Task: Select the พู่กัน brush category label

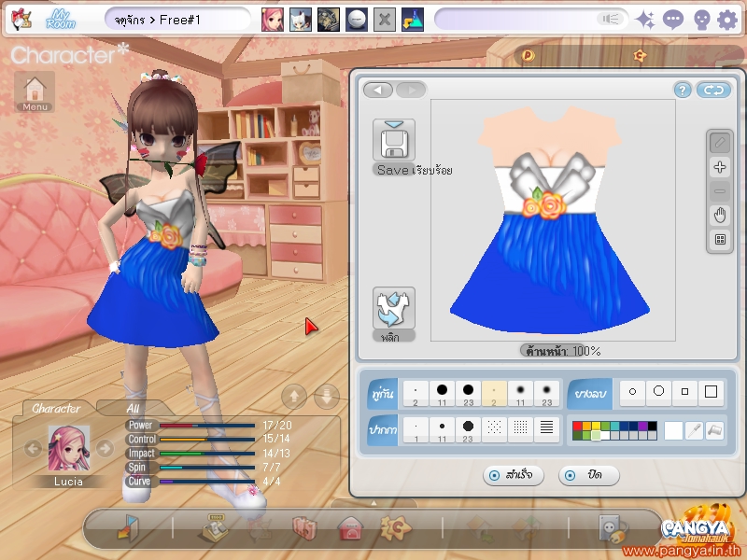Action: pos(383,394)
